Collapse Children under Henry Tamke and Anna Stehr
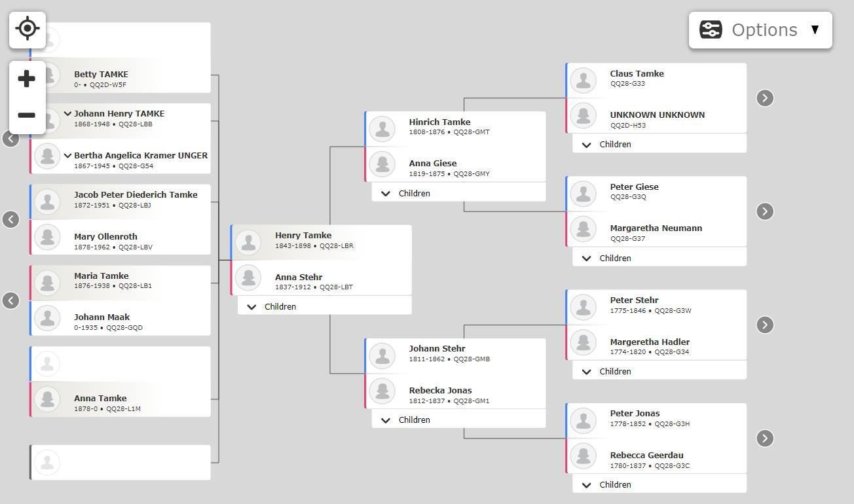Image resolution: width=854 pixels, height=504 pixels. pos(325,306)
